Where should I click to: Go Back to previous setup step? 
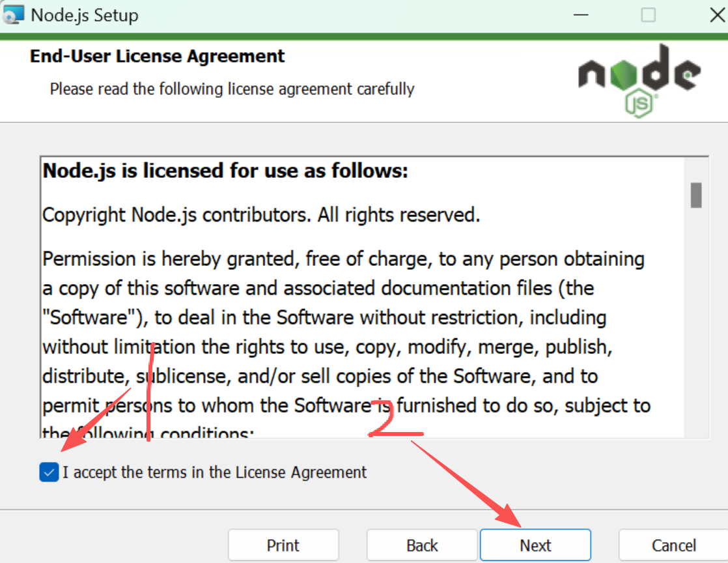(422, 545)
